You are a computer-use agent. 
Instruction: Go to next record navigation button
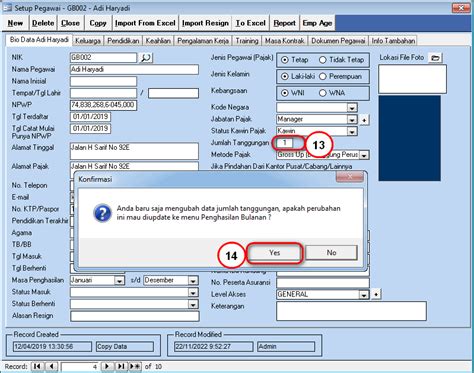point(107,366)
